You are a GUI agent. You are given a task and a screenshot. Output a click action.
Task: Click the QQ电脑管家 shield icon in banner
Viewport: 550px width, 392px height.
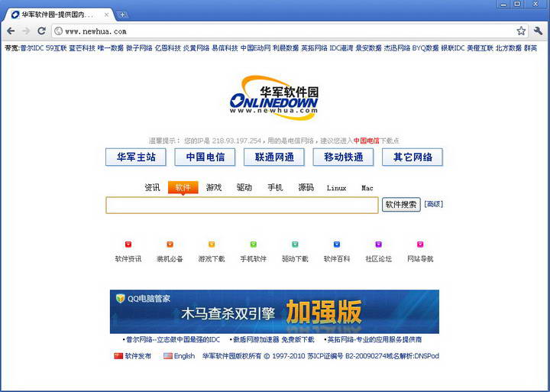[x=121, y=298]
